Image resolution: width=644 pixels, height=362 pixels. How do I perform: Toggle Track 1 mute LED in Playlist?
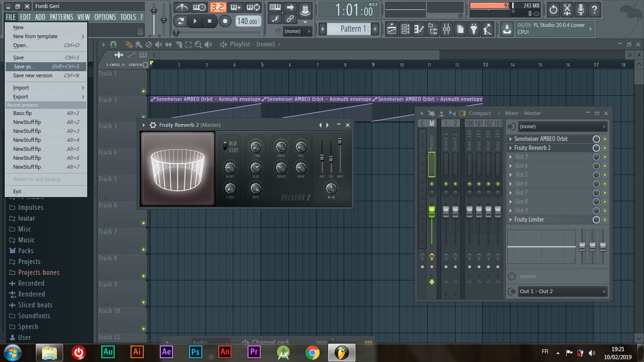point(144,91)
